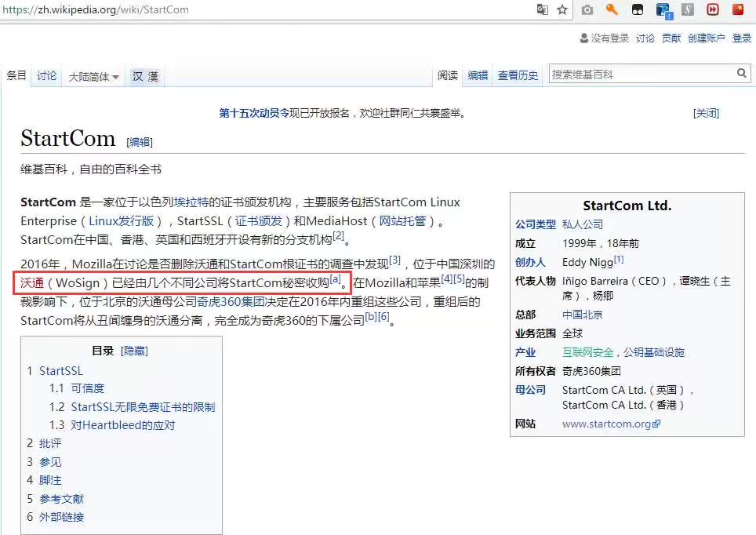Click the magnifier search button
Screen dimensions: 756x535
tap(742, 73)
